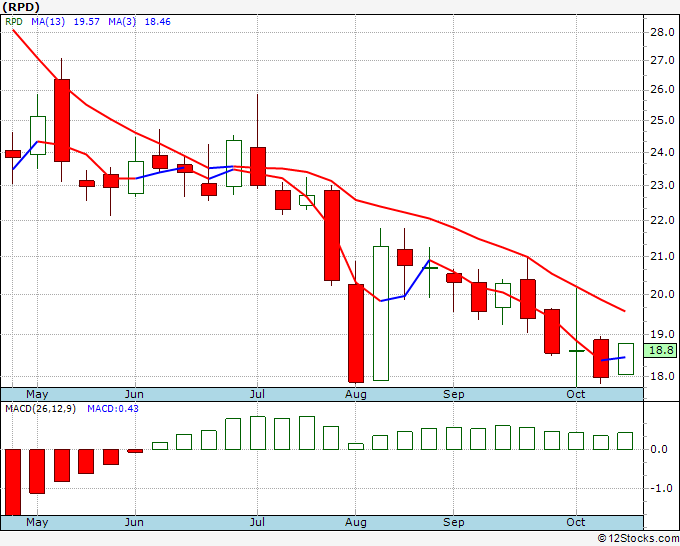Image resolution: width=680 pixels, height=546 pixels.
Task: Click Oct on the MACD panel time axis
Action: pyautogui.click(x=576, y=522)
